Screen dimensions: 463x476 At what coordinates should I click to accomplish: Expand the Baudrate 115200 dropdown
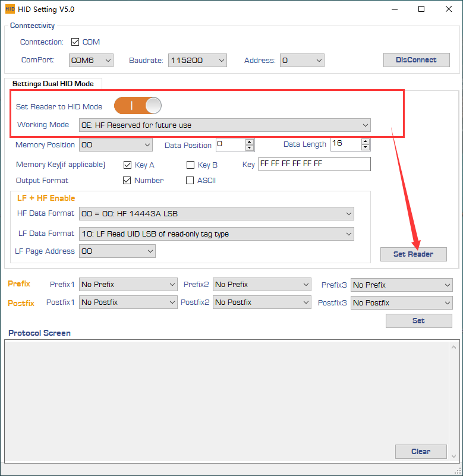pyautogui.click(x=198, y=60)
